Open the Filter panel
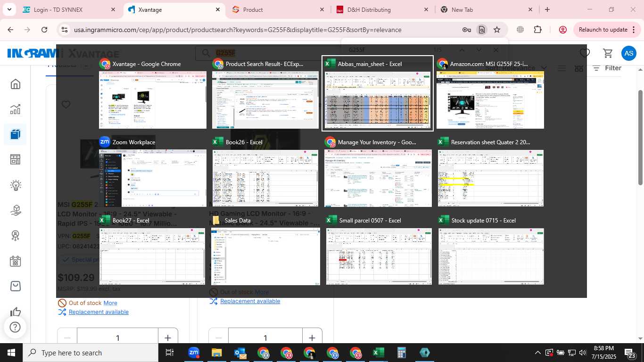The height and width of the screenshot is (362, 644). pos(607,68)
